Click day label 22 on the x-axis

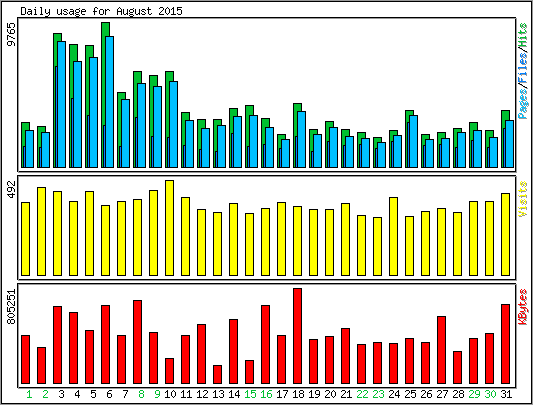362,394
